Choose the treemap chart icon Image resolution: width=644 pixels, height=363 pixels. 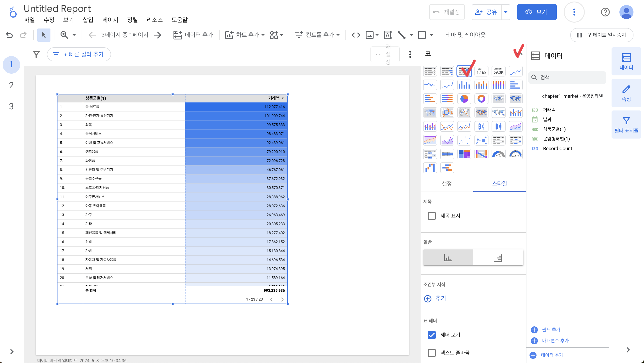(x=464, y=154)
